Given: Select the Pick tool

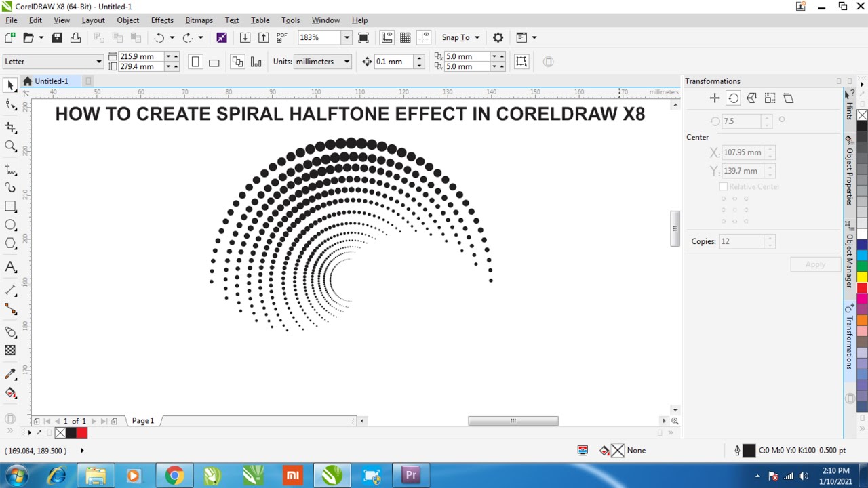Looking at the screenshot, I should pos(10,85).
